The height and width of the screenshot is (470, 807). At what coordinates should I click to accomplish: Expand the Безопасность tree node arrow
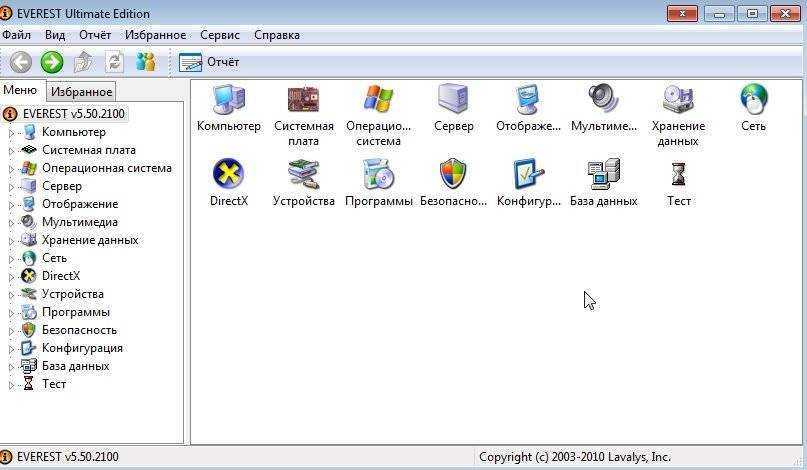11,331
